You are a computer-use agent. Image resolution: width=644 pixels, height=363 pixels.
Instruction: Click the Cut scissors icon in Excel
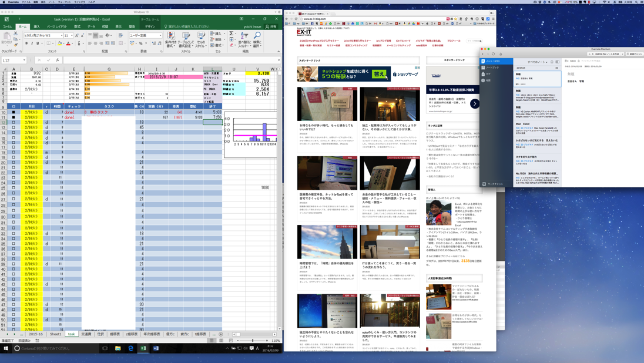[x=15, y=33]
